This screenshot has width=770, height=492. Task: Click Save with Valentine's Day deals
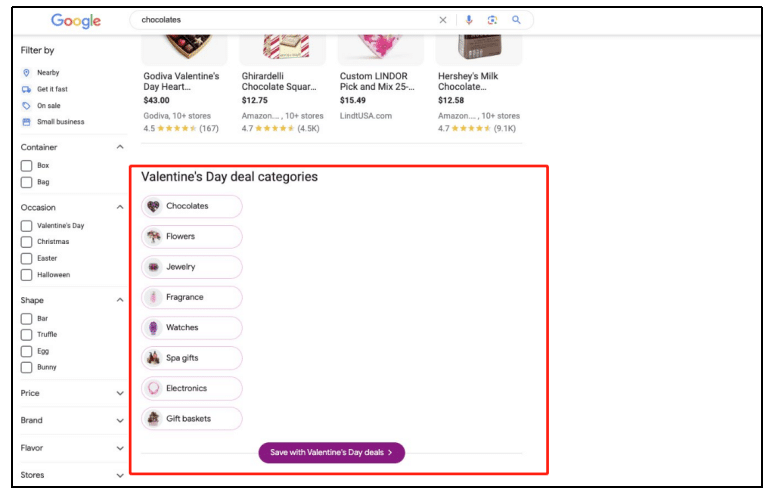pos(331,453)
